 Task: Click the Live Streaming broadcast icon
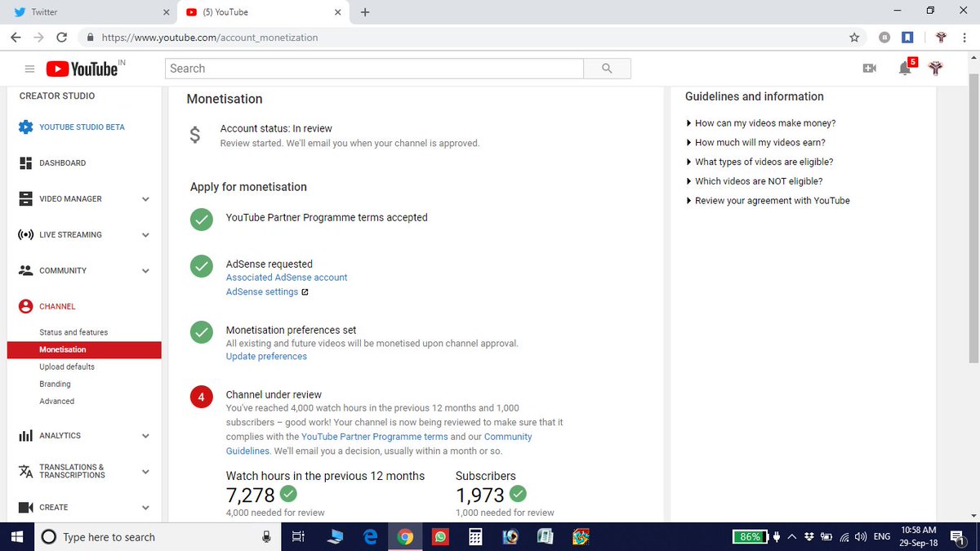(x=25, y=235)
